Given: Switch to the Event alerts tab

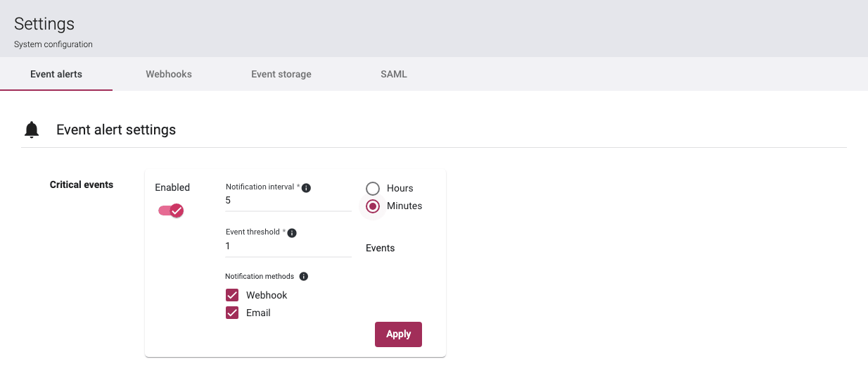Looking at the screenshot, I should pyautogui.click(x=56, y=74).
